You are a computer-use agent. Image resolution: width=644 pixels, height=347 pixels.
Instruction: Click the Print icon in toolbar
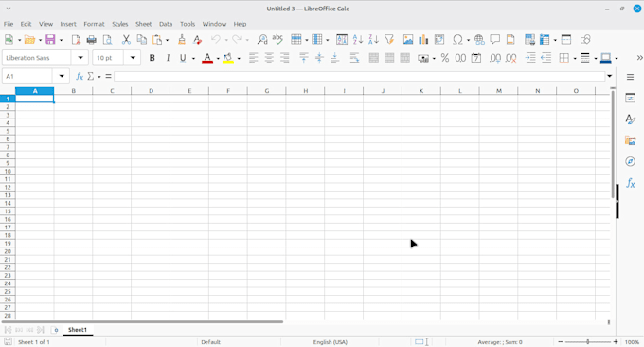[91, 40]
